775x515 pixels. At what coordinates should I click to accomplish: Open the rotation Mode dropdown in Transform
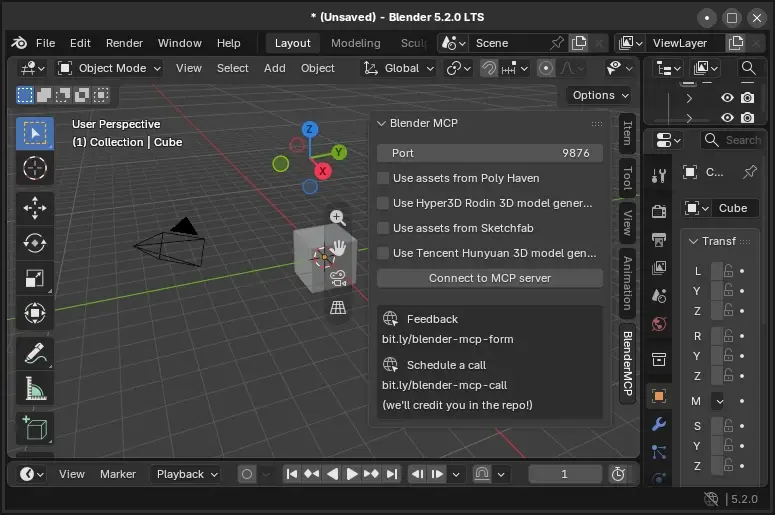[x=719, y=401]
